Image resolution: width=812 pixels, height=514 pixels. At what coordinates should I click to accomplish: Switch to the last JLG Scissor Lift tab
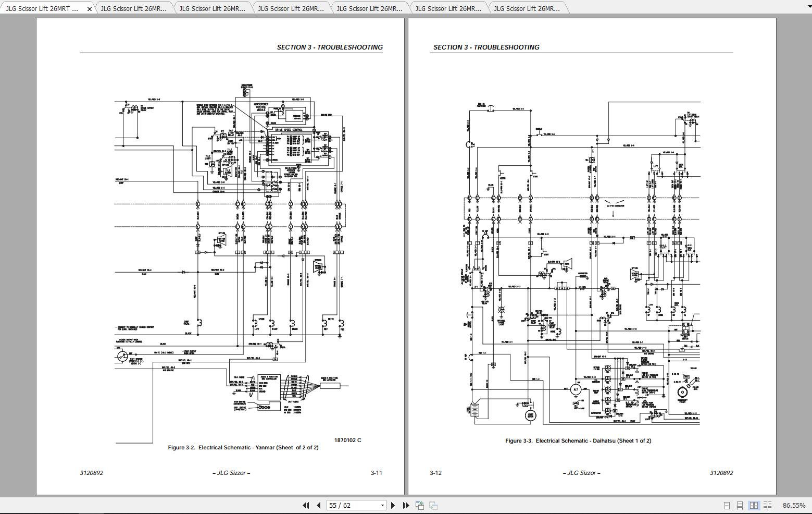(x=527, y=8)
